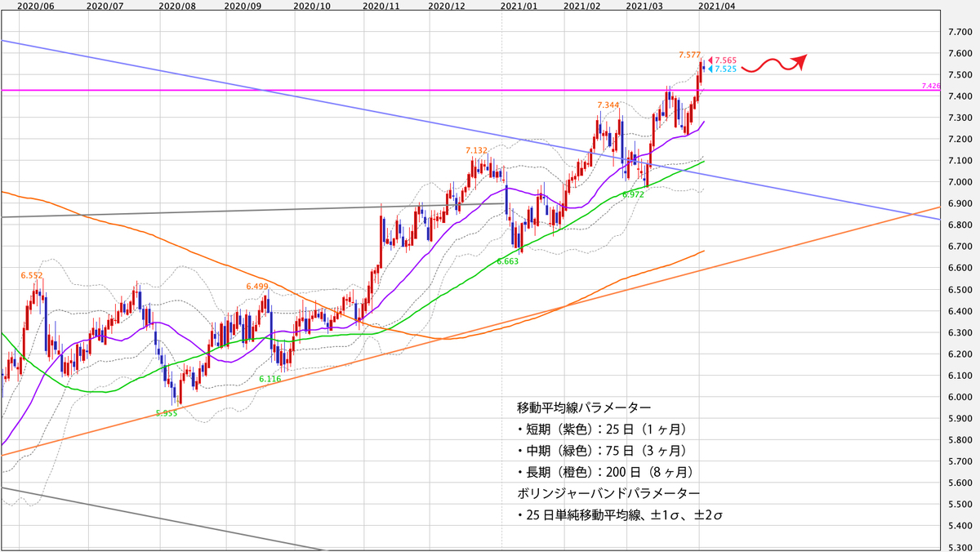This screenshot has height=552, width=980.
Task: Click the 2021/02 date label
Action: pos(582,5)
